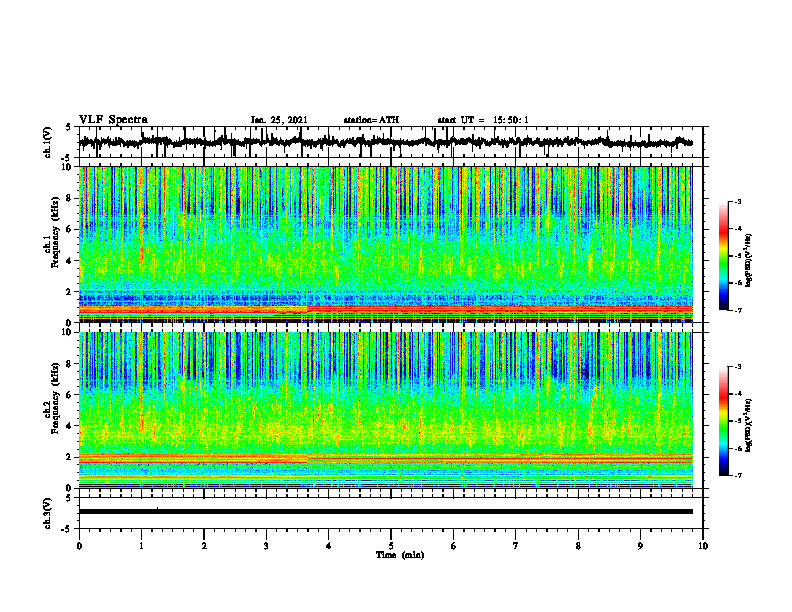The width and height of the screenshot is (792, 612).
Task: Select the start UT 15:50:1 text
Action: (483, 120)
